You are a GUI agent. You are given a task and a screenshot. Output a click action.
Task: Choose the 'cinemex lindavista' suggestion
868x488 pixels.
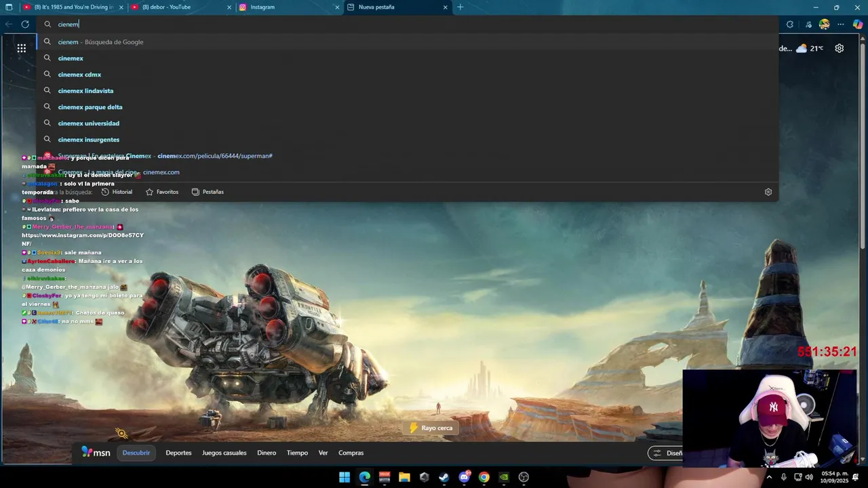[407, 91]
